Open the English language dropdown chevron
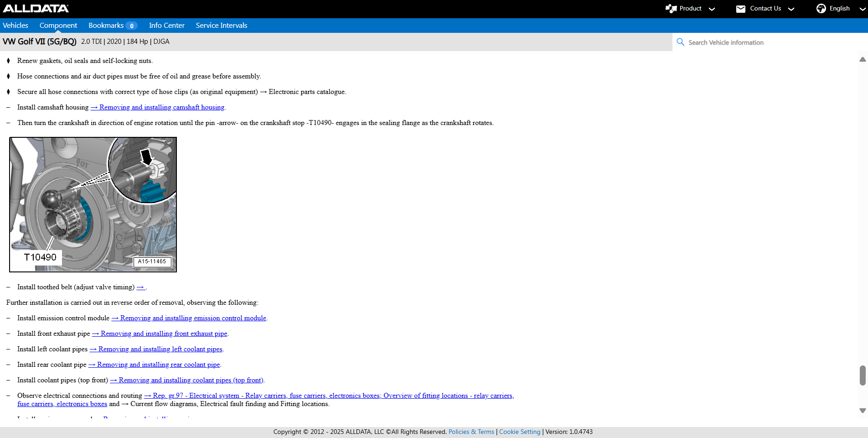The width and height of the screenshot is (868, 438). click(x=862, y=9)
